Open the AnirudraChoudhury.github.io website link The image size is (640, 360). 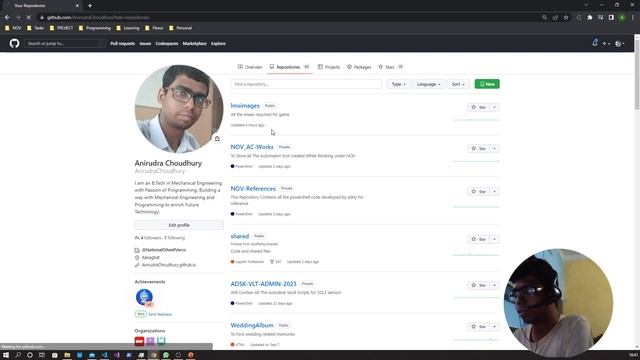[169, 265]
